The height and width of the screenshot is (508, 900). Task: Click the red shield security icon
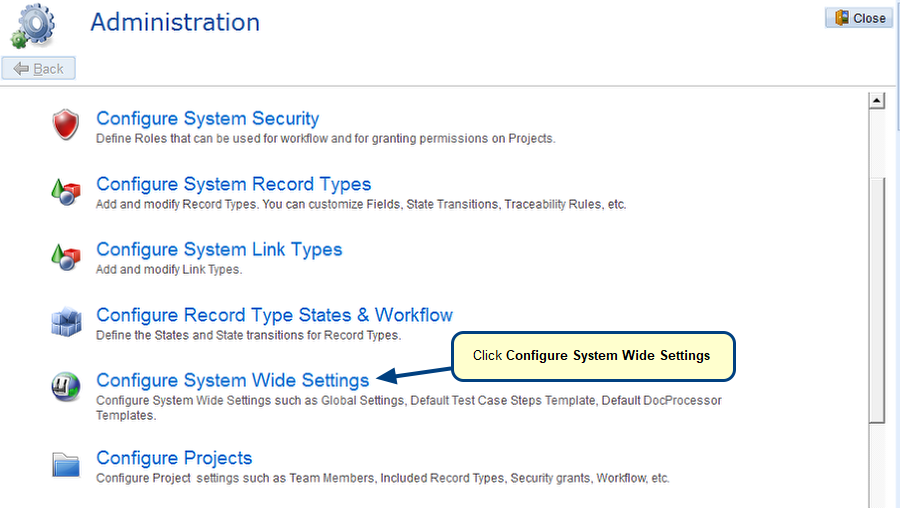(x=65, y=124)
